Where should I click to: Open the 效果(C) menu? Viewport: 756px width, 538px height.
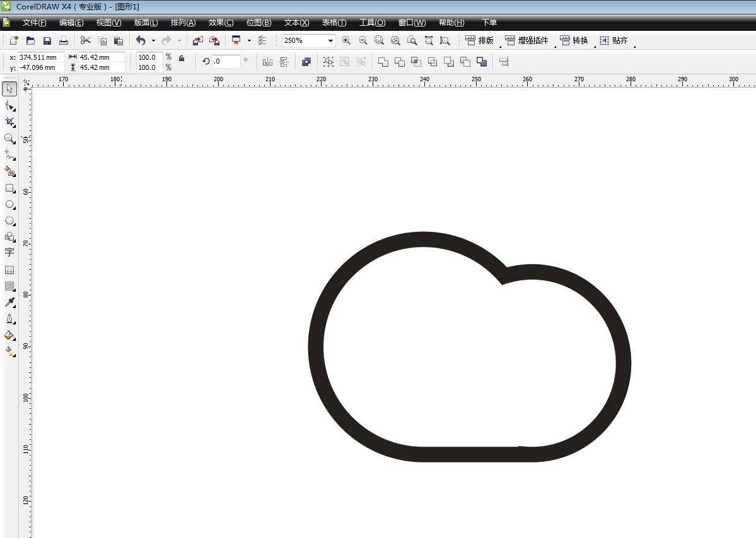(221, 23)
